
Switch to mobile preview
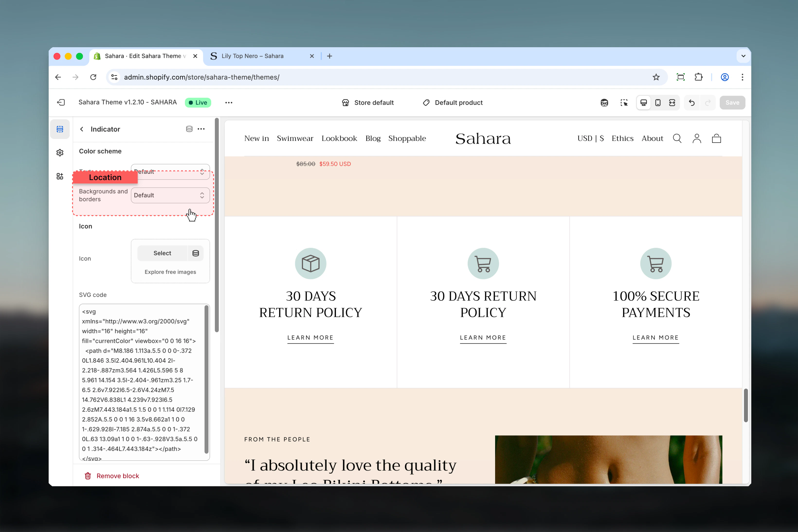pos(658,102)
